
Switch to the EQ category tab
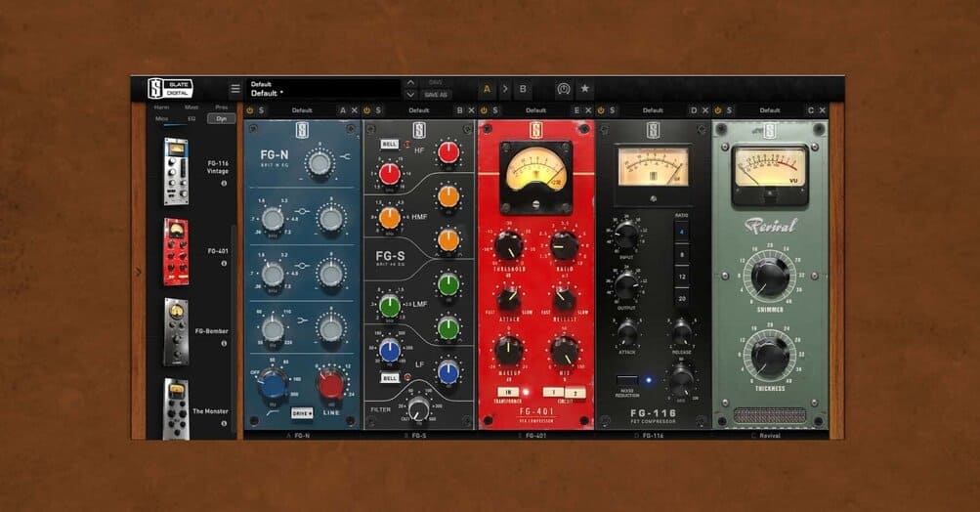tap(192, 118)
